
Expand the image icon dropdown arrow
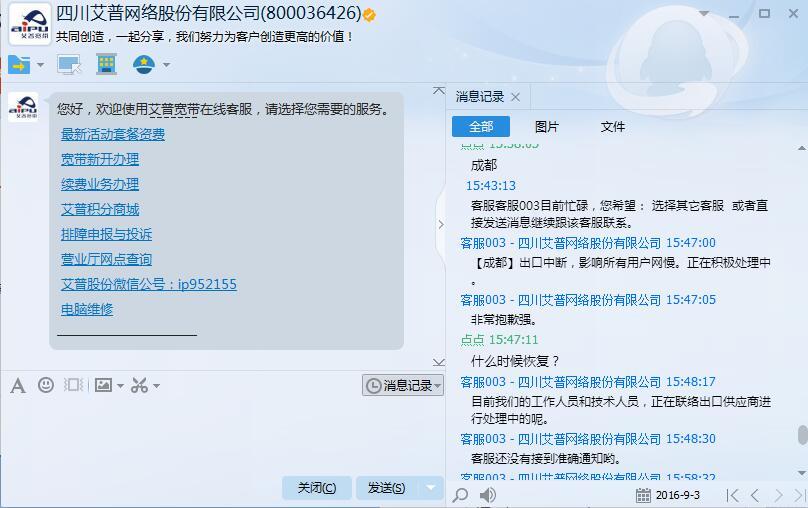120,385
